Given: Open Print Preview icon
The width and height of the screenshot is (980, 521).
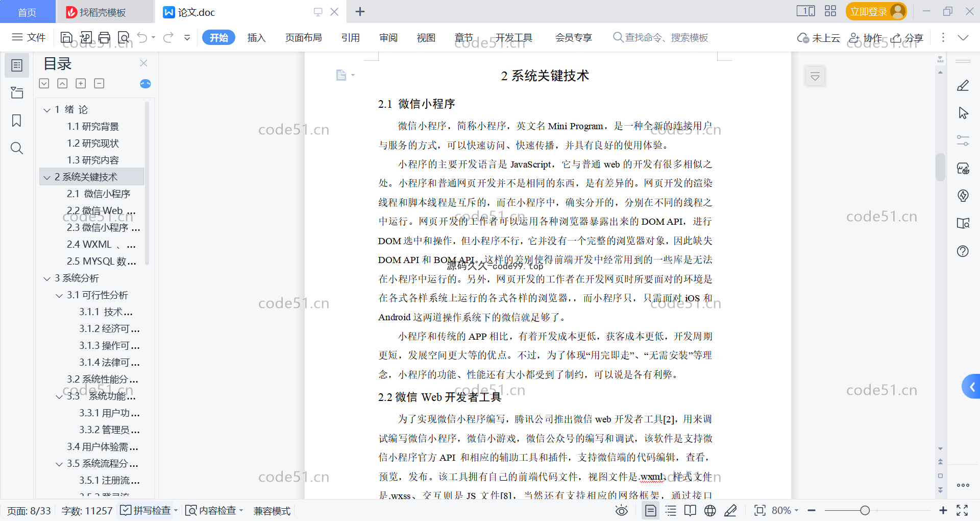Looking at the screenshot, I should point(124,37).
